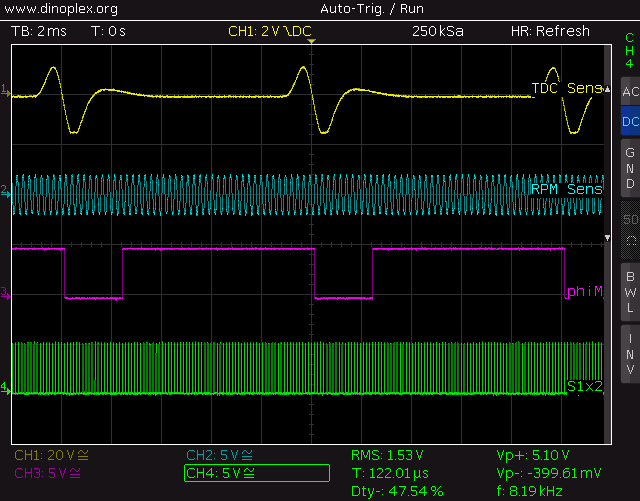Toggle INV channel inversion

coord(629,354)
